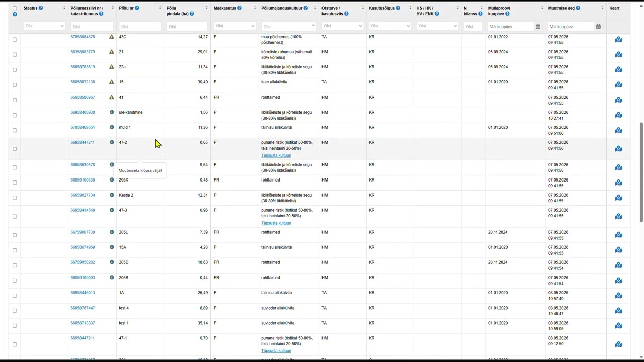This screenshot has width=644, height=362.
Task: Open map for the test 4 row
Action: 618,310
